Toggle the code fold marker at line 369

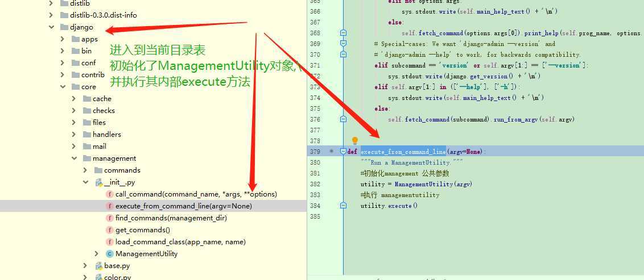344,44
